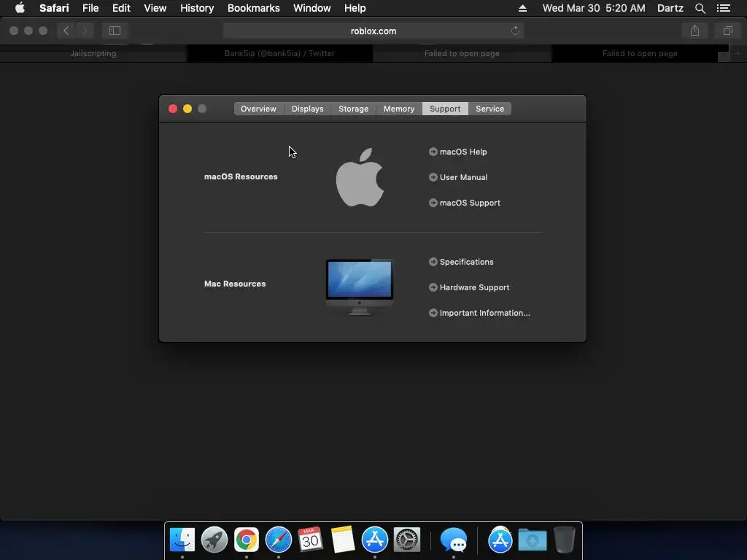
Task: Open the Applications folder in Dock
Action: 500,540
